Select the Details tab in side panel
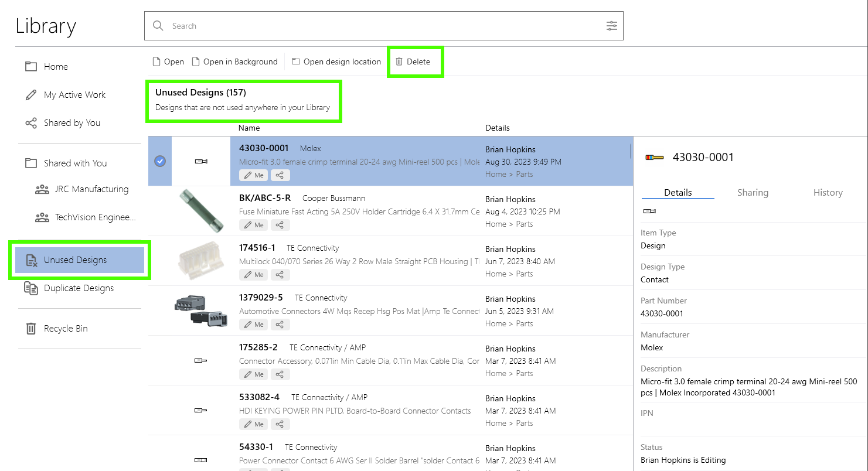This screenshot has width=868, height=471. pyautogui.click(x=678, y=192)
